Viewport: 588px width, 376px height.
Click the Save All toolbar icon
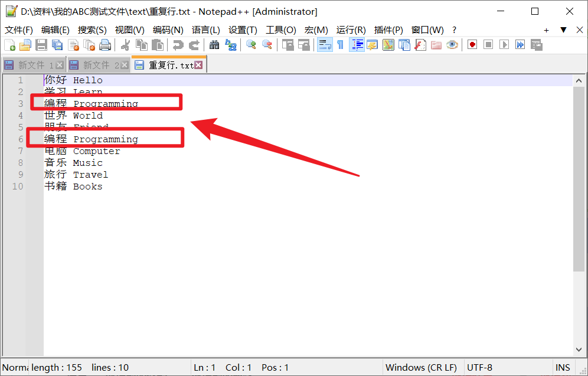(x=57, y=45)
